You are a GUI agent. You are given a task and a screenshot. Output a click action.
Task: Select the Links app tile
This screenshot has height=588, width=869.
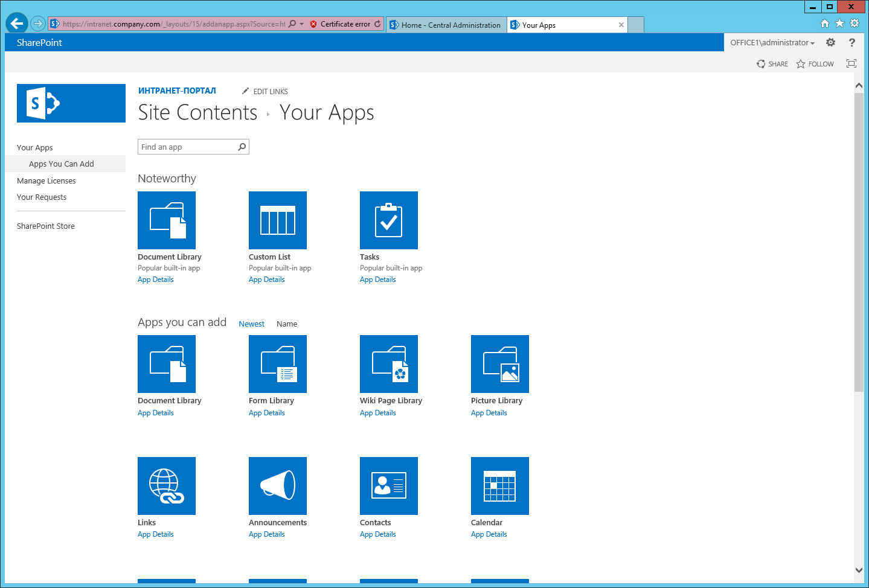point(167,486)
